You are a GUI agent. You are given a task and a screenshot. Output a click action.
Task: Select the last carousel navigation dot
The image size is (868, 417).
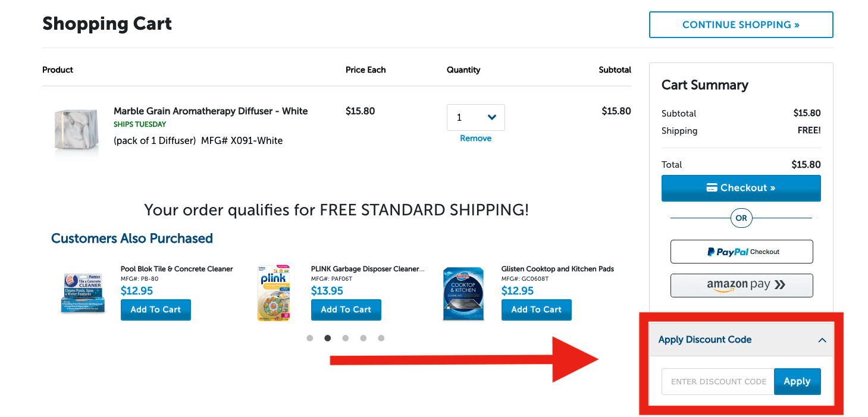381,338
